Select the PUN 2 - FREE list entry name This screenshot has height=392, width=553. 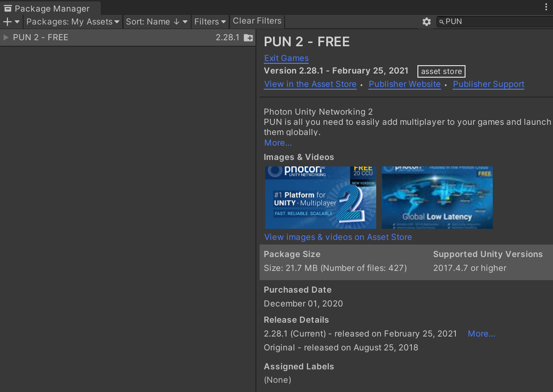coord(41,37)
